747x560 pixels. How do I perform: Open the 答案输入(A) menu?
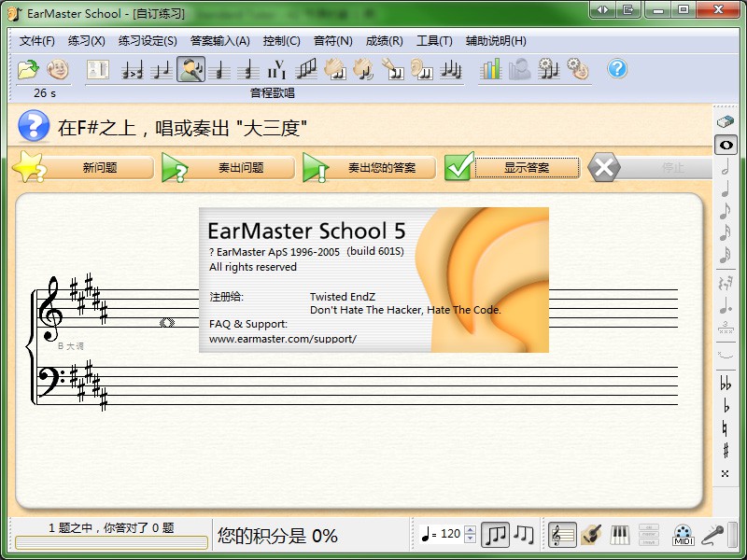click(x=220, y=41)
